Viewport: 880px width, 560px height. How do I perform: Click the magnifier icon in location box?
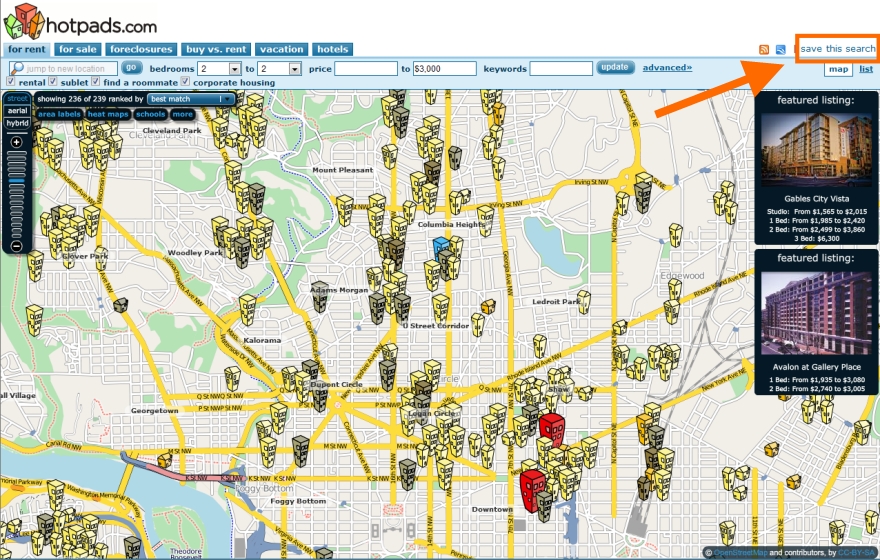[x=17, y=68]
